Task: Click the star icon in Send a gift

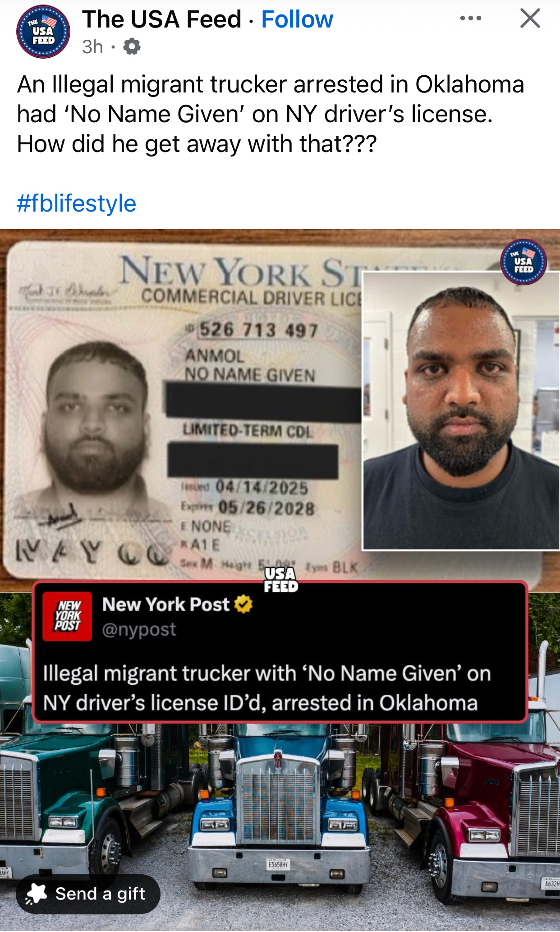Action: pos(36,894)
